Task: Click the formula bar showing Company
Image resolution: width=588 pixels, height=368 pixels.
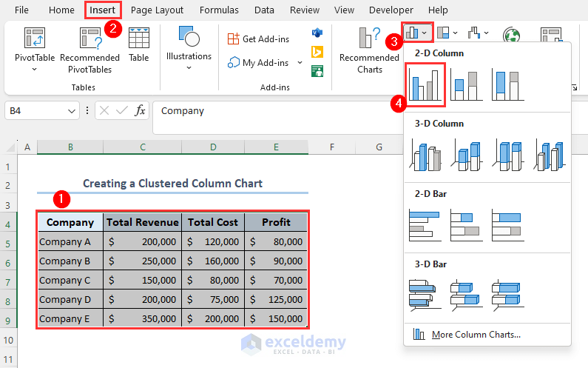Action: [x=277, y=117]
